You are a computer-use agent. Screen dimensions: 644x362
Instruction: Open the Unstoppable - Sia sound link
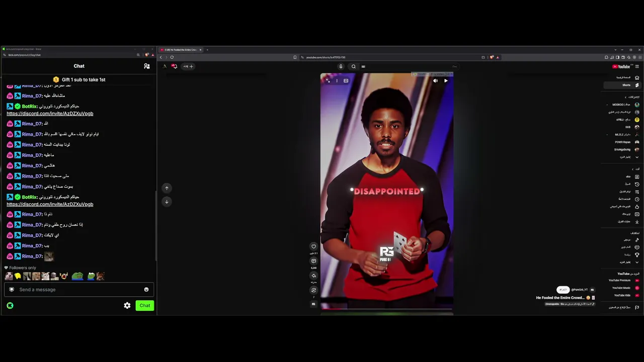pos(570,304)
